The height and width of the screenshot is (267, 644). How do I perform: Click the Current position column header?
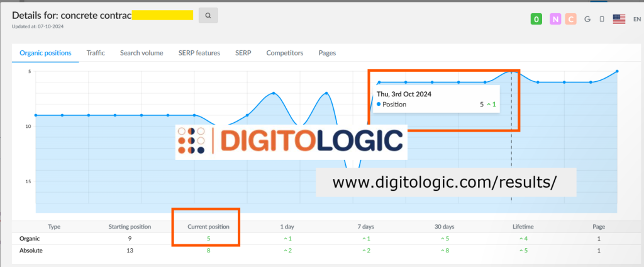tap(209, 227)
